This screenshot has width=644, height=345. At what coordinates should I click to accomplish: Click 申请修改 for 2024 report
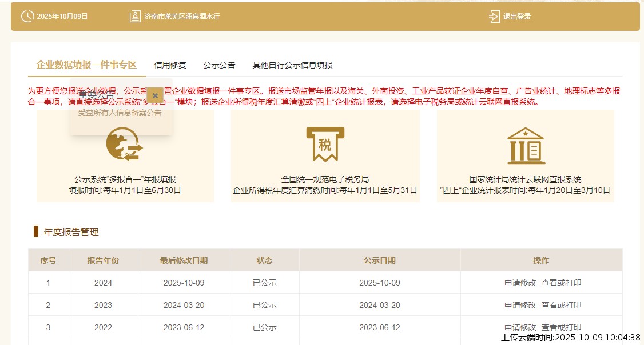coord(520,283)
